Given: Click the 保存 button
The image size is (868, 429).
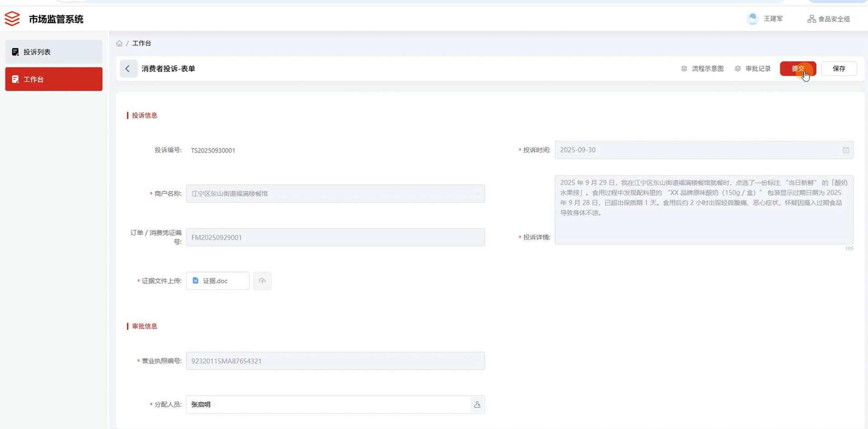Looking at the screenshot, I should (x=839, y=69).
